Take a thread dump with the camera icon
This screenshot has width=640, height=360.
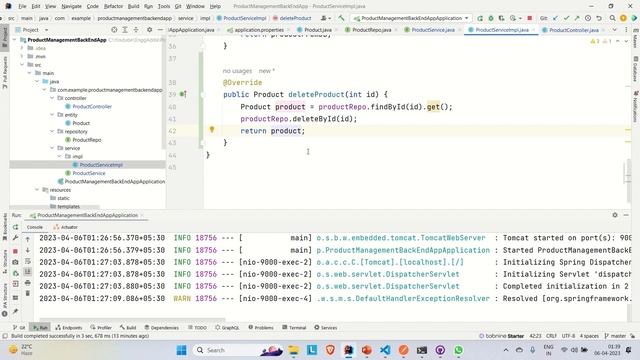point(16,262)
